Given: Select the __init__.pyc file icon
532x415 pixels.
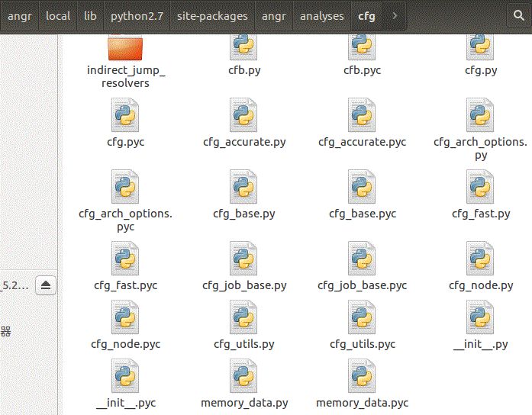Looking at the screenshot, I should tap(125, 376).
